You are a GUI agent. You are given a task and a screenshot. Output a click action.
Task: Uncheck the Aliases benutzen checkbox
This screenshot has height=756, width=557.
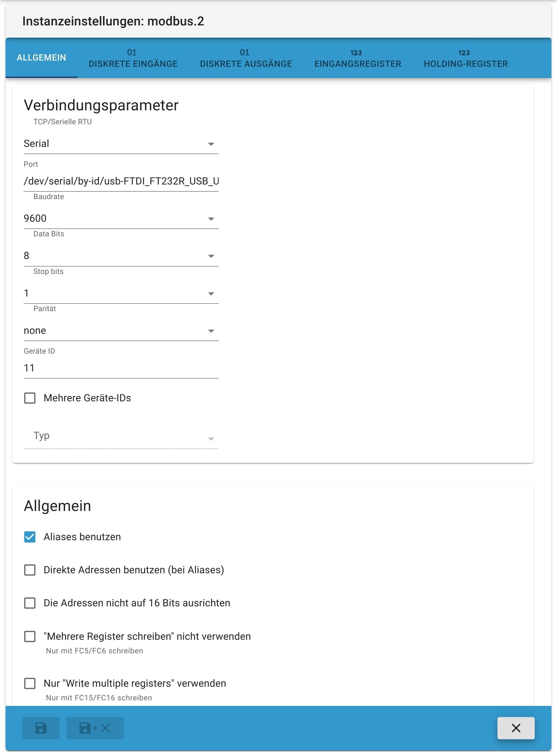(30, 537)
